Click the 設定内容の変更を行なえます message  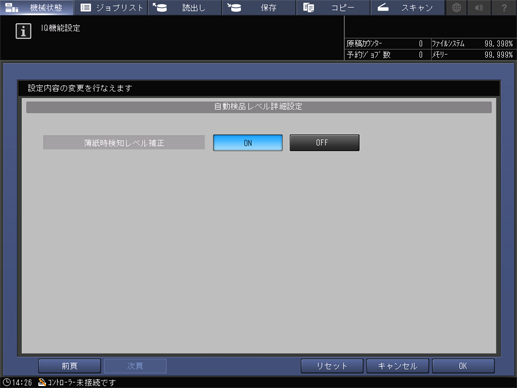80,88
